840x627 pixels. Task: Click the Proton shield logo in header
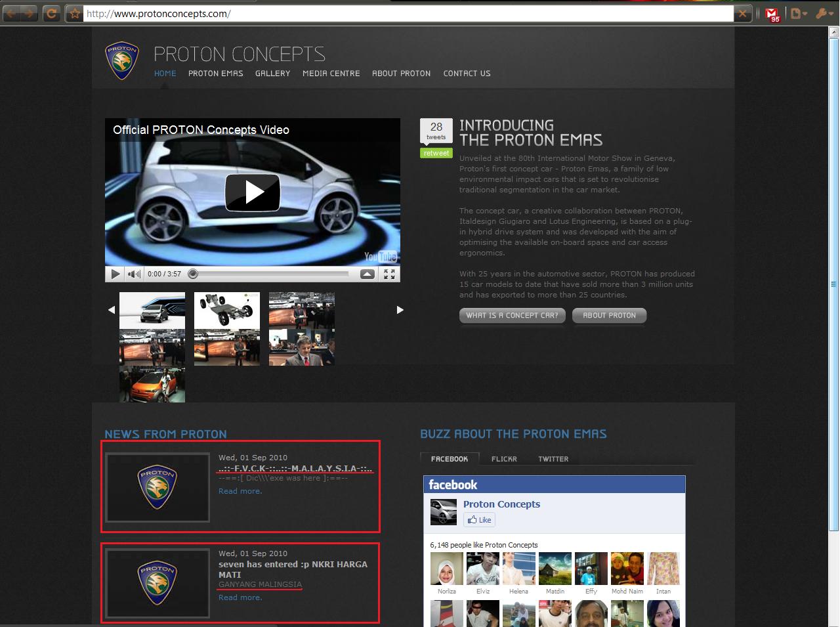[x=121, y=61]
